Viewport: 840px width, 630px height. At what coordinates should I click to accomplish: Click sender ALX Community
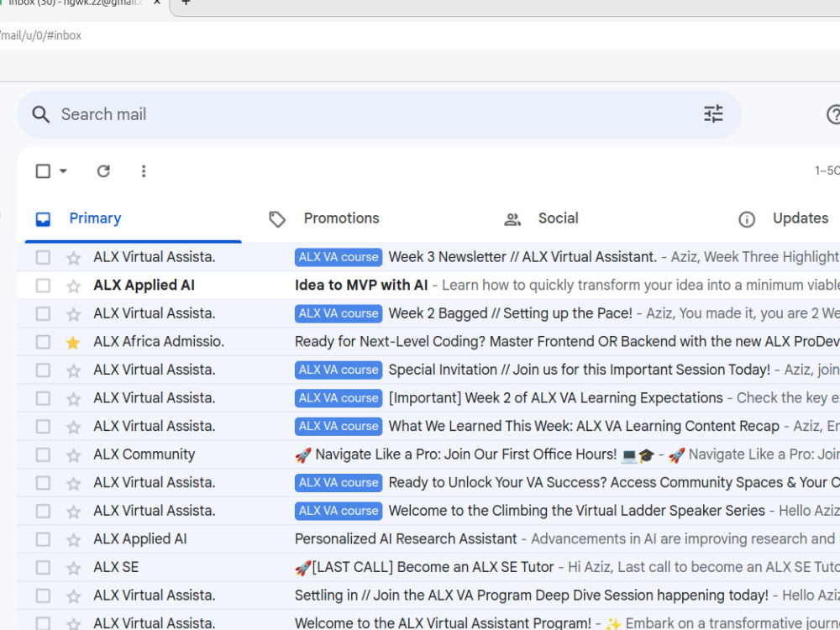pos(144,454)
